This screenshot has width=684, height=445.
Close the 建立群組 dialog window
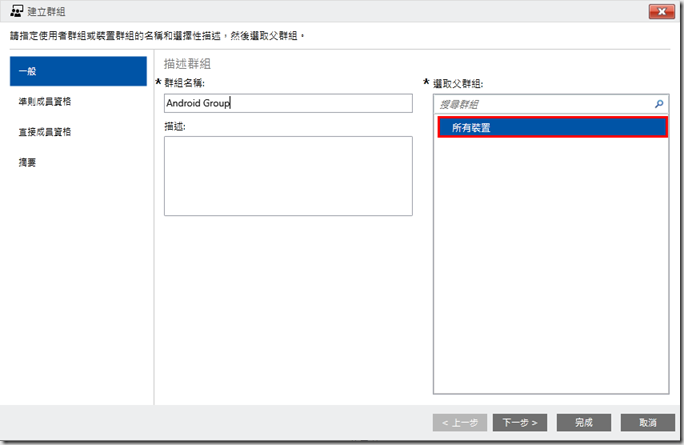pyautogui.click(x=660, y=11)
